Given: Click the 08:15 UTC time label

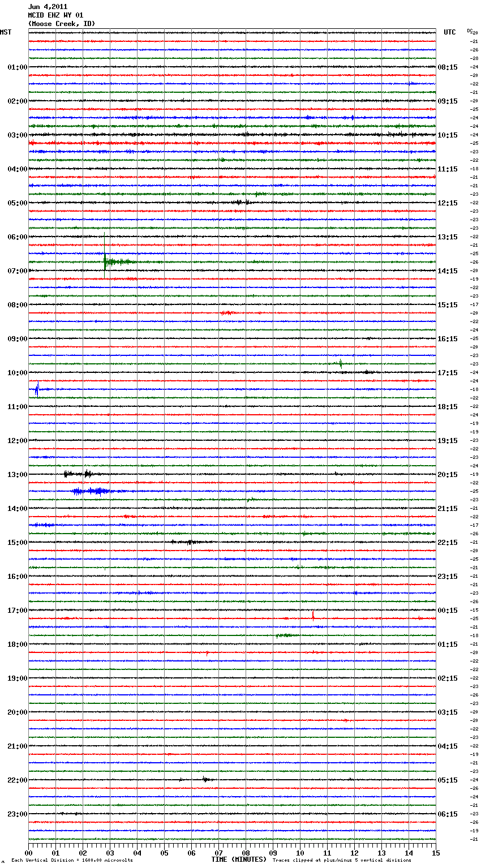Looking at the screenshot, I should (448, 67).
